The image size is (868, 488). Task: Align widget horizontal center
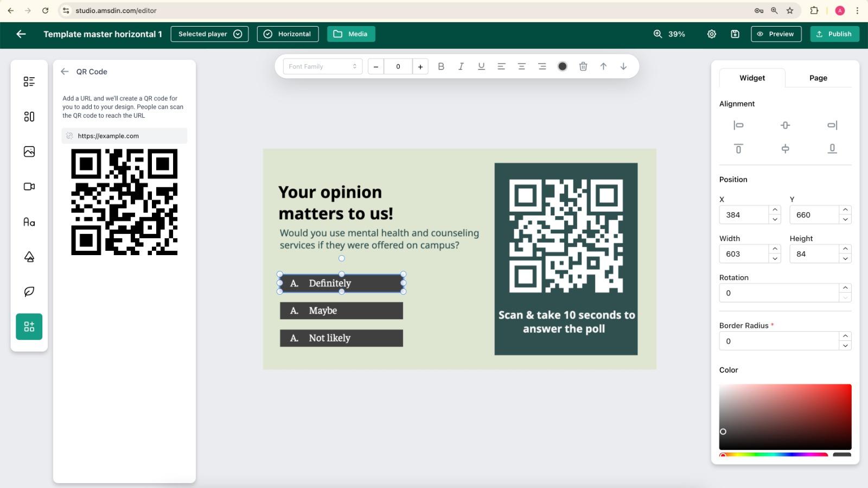click(785, 125)
